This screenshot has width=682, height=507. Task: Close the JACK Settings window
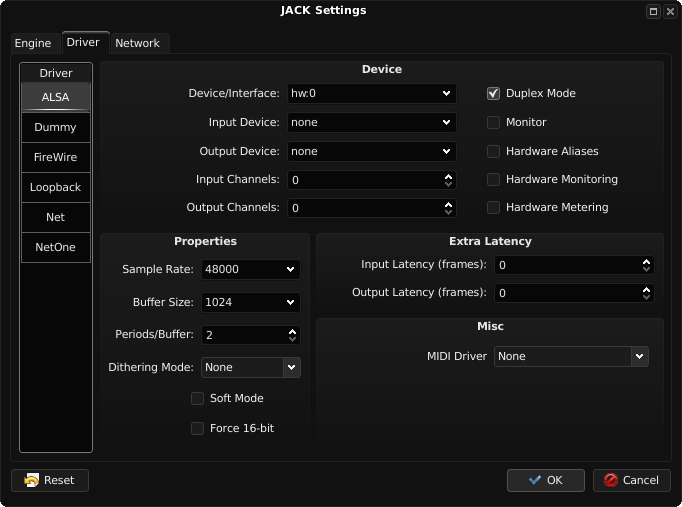click(670, 12)
